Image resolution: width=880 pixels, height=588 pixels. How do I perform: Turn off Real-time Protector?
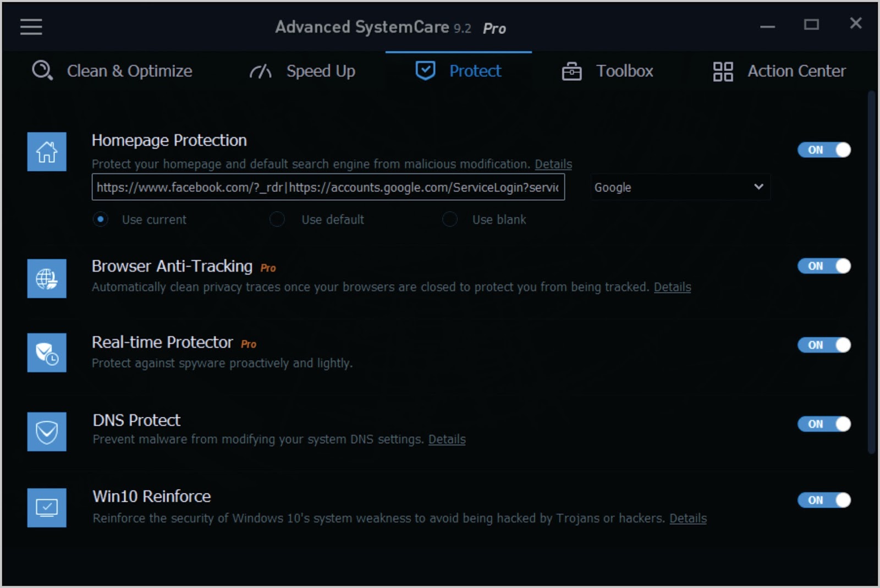tap(824, 345)
